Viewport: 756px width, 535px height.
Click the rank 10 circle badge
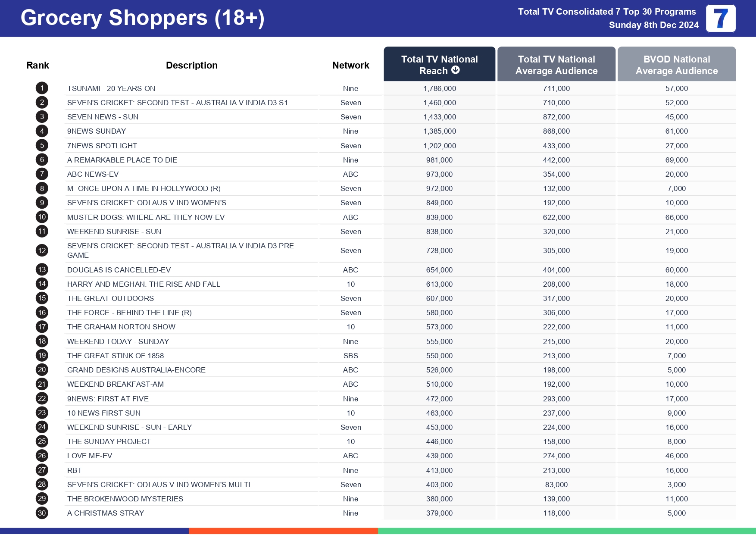(42, 217)
